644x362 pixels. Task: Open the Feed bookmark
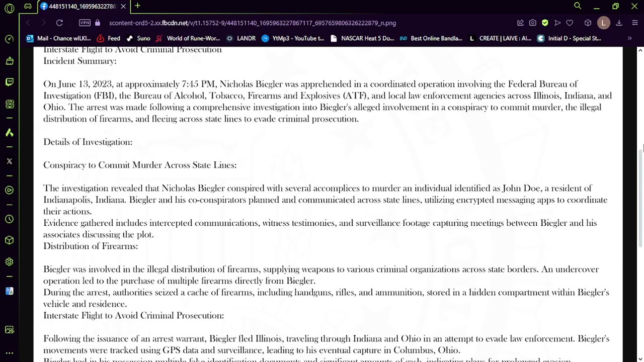tap(108, 38)
